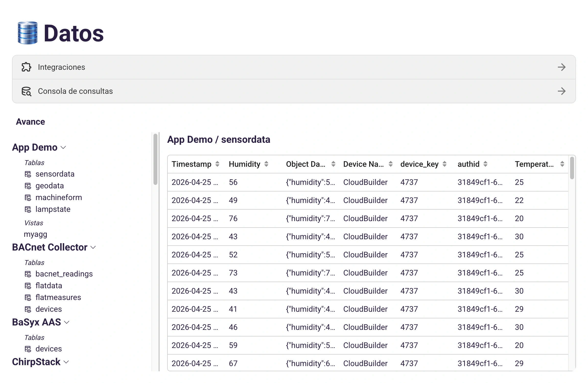Click table icon beside sensordata
This screenshot has height=383, width=588.
click(28, 174)
